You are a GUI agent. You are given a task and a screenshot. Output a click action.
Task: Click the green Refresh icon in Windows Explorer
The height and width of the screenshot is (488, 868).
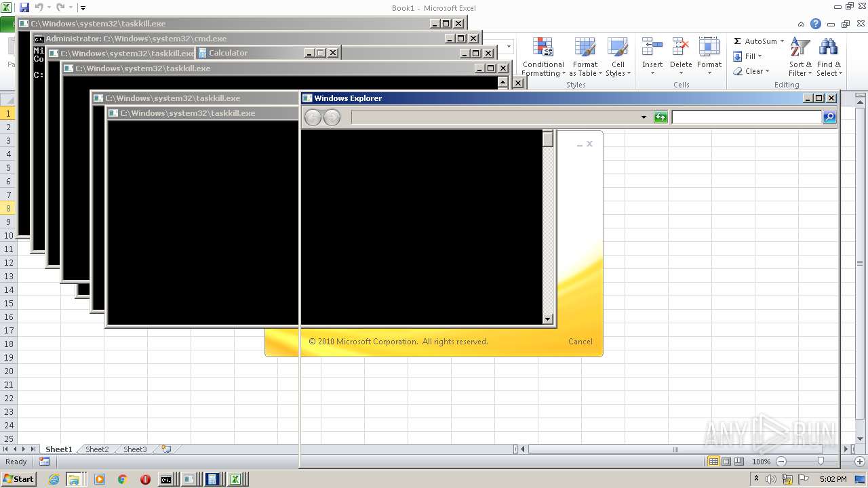[x=660, y=117]
